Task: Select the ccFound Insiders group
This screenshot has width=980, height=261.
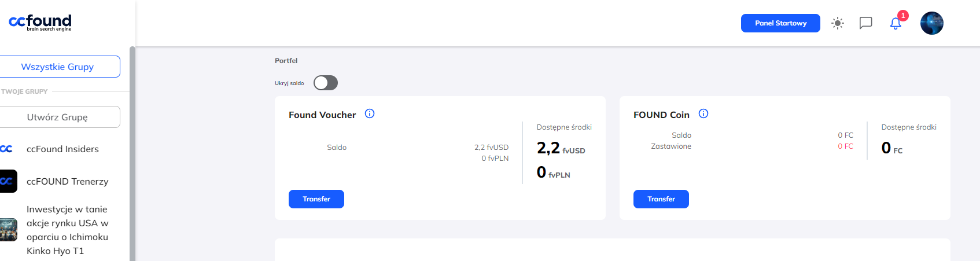Action: [x=62, y=149]
